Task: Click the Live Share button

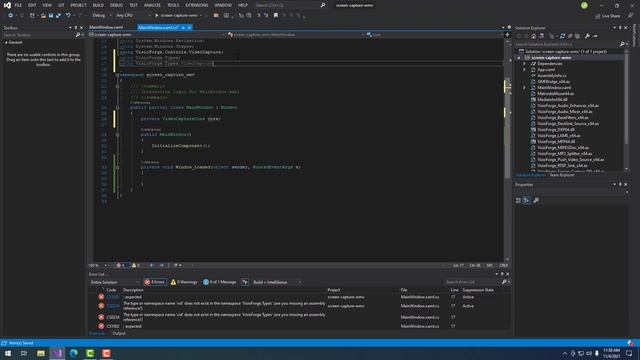Action: click(x=607, y=16)
